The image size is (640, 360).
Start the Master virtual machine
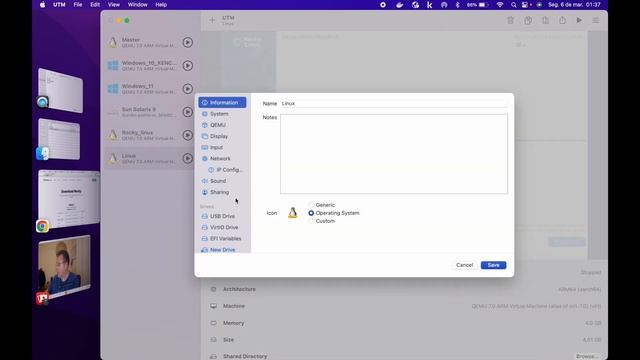point(187,42)
